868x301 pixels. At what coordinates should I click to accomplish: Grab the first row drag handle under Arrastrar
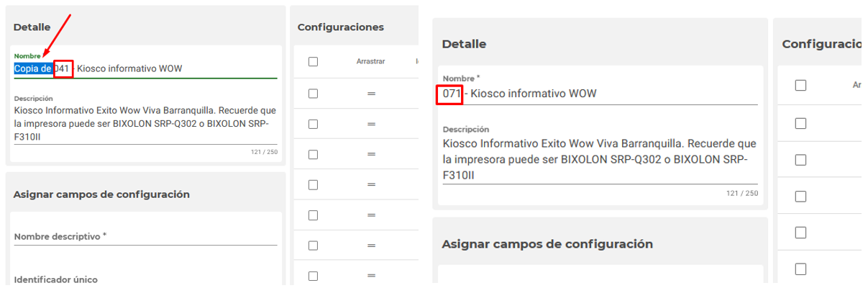pos(372,94)
